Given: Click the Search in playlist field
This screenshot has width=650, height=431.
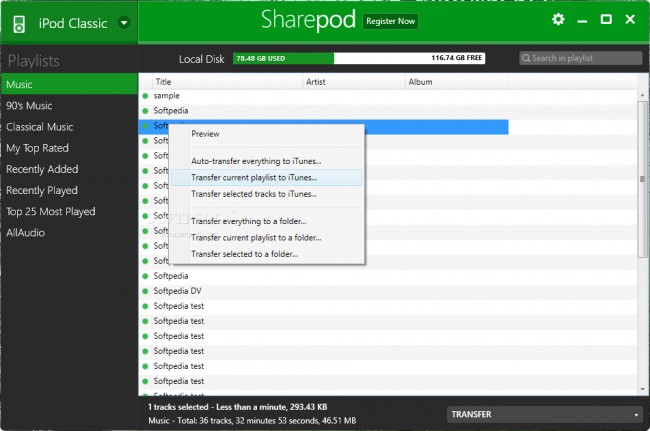Looking at the screenshot, I should [584, 58].
